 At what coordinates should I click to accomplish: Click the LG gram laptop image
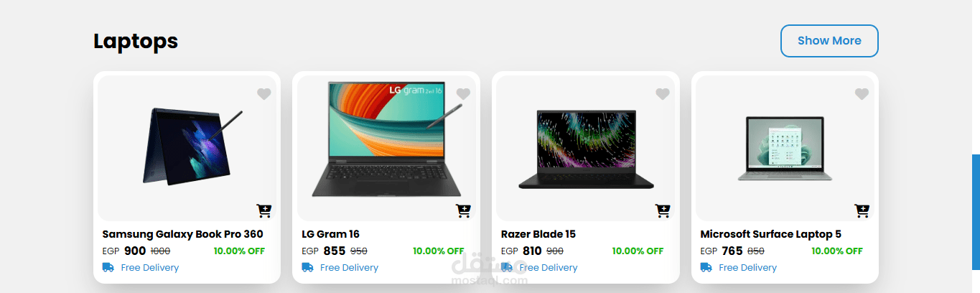[387, 139]
